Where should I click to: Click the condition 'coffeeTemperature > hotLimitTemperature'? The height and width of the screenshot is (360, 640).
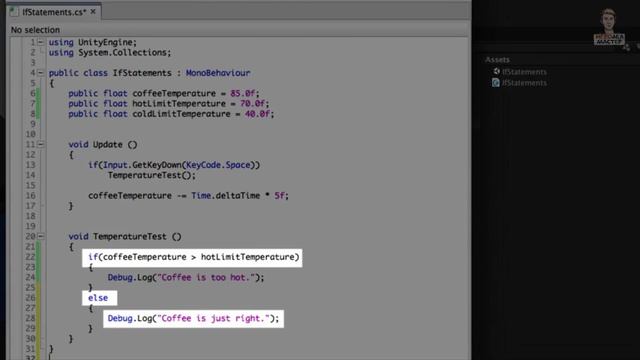pyautogui.click(x=198, y=257)
